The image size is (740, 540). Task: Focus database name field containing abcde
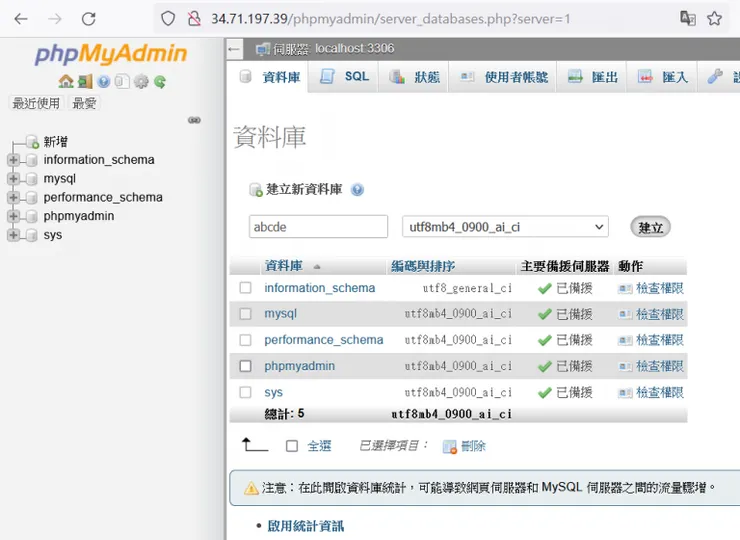(319, 227)
